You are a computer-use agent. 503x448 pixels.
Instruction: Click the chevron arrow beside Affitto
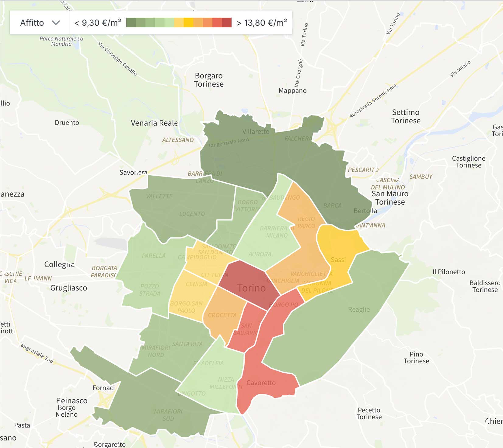(56, 23)
